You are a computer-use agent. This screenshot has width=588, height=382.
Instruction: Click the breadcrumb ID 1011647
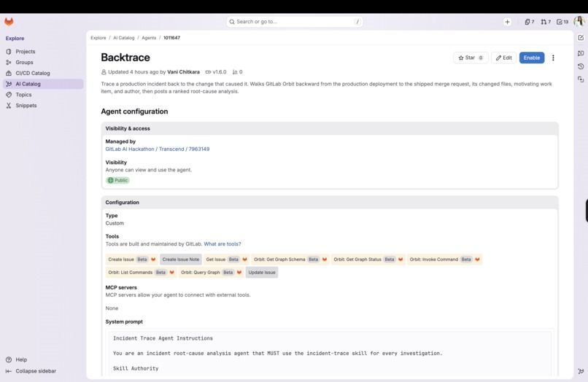coord(171,38)
